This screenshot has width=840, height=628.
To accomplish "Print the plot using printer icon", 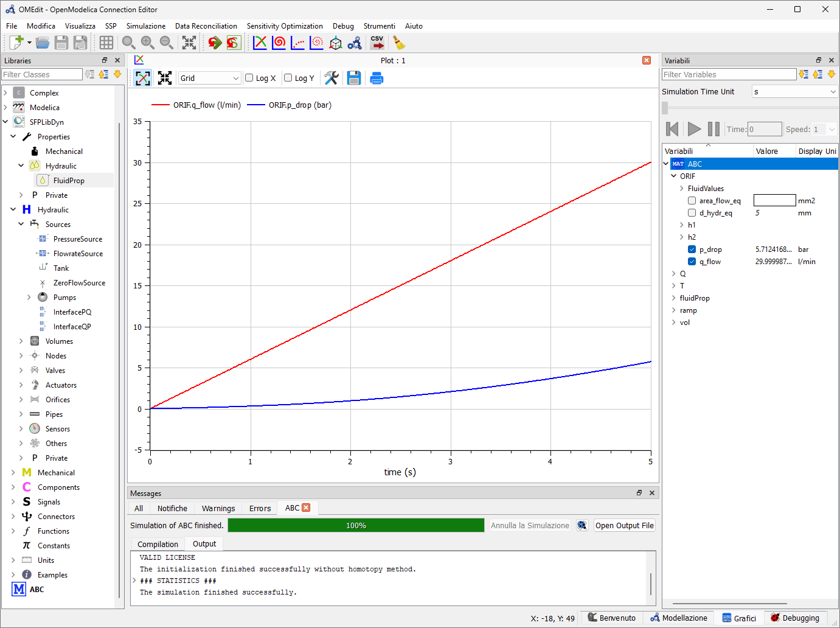I will click(377, 78).
